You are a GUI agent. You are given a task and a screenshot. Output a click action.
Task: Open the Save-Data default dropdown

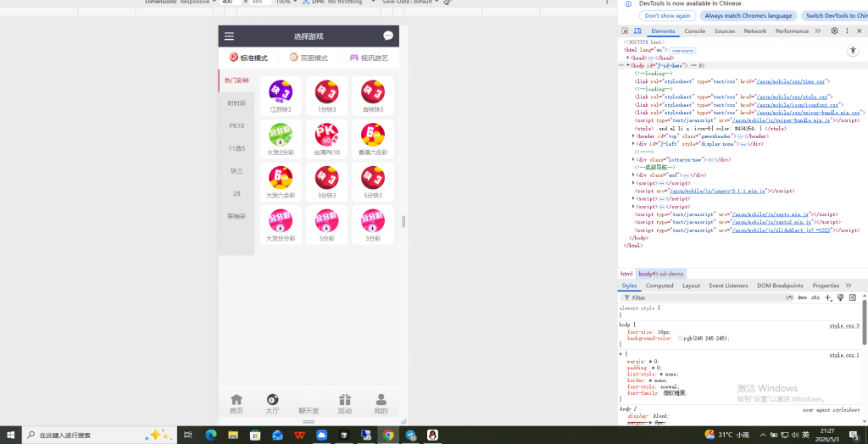pos(410,2)
